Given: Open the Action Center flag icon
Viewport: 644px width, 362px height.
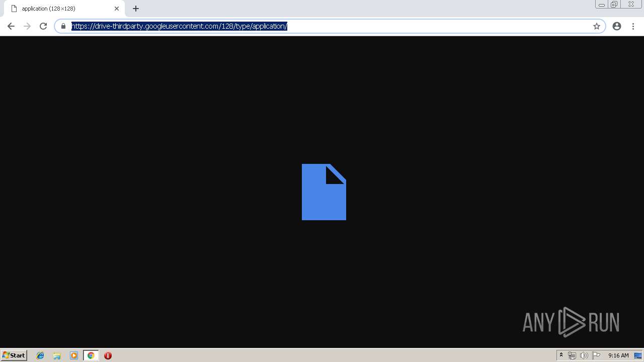Looking at the screenshot, I should click(x=596, y=355).
